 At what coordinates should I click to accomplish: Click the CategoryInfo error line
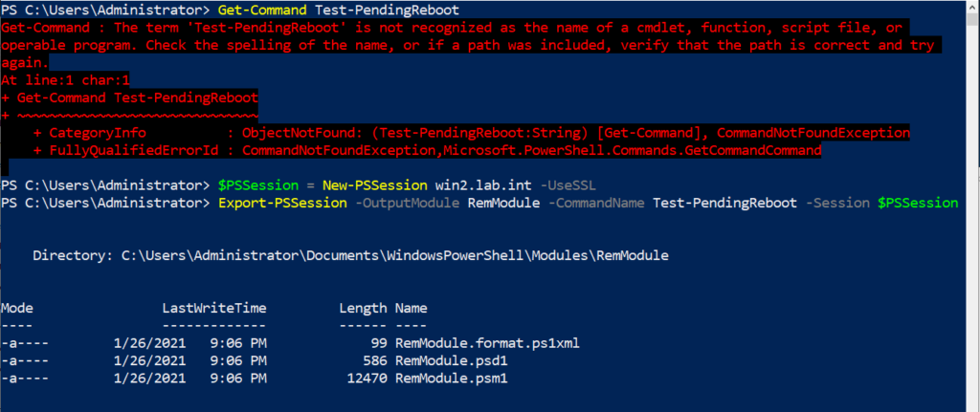[x=471, y=133]
